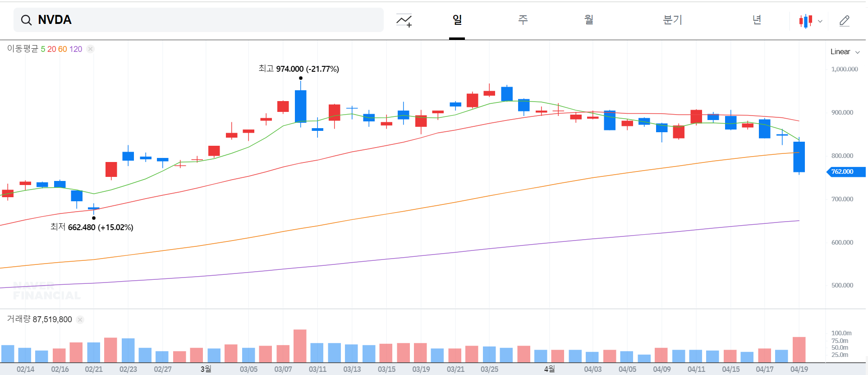Click the 4월 month label
The height and width of the screenshot is (375, 868).
click(x=549, y=369)
